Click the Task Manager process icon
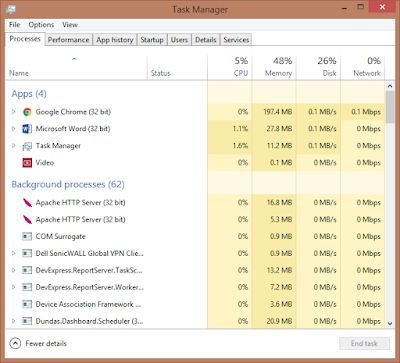Screen dimensions: 400x363 tap(27, 146)
